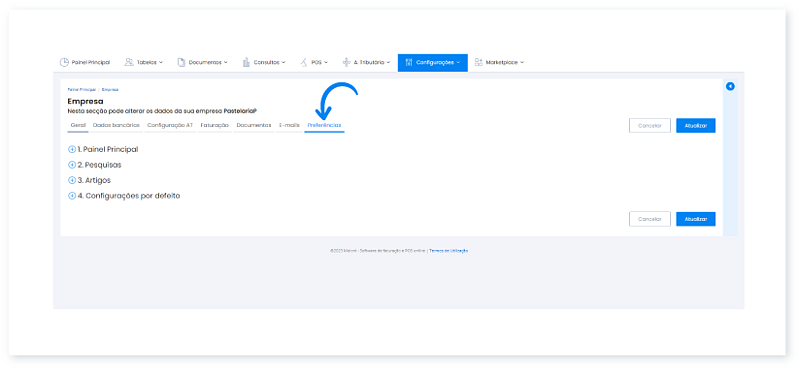Expand section 3. Artigos

coord(72,180)
